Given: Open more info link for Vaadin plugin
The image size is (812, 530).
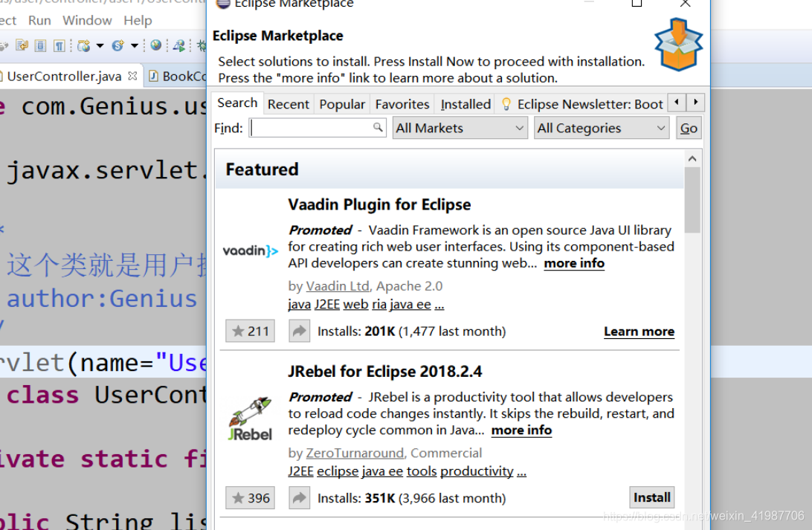Looking at the screenshot, I should pyautogui.click(x=574, y=263).
